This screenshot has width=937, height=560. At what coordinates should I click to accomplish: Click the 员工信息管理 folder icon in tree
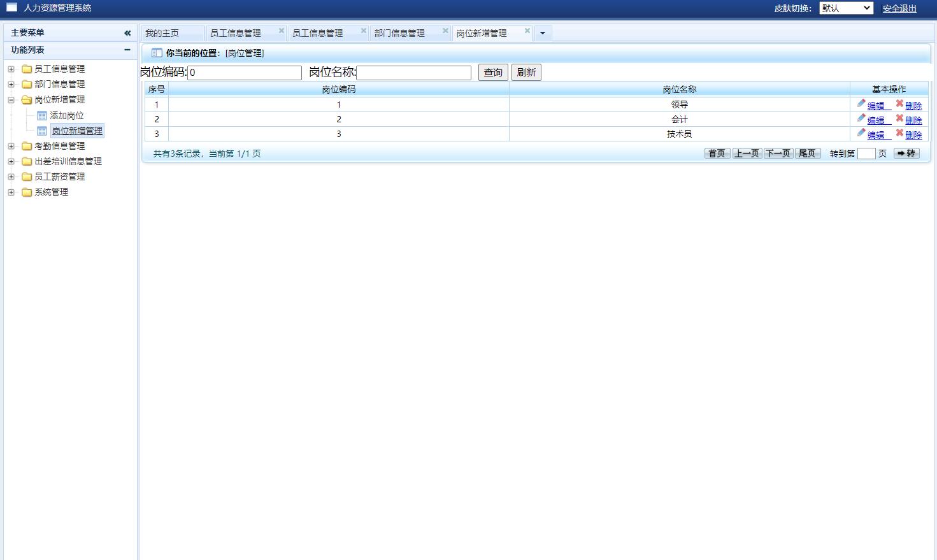pyautogui.click(x=27, y=69)
